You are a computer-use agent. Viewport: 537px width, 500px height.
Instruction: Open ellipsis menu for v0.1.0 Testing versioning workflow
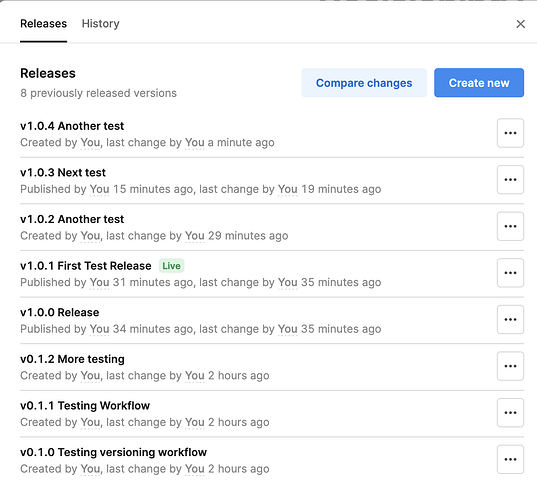pyautogui.click(x=510, y=459)
